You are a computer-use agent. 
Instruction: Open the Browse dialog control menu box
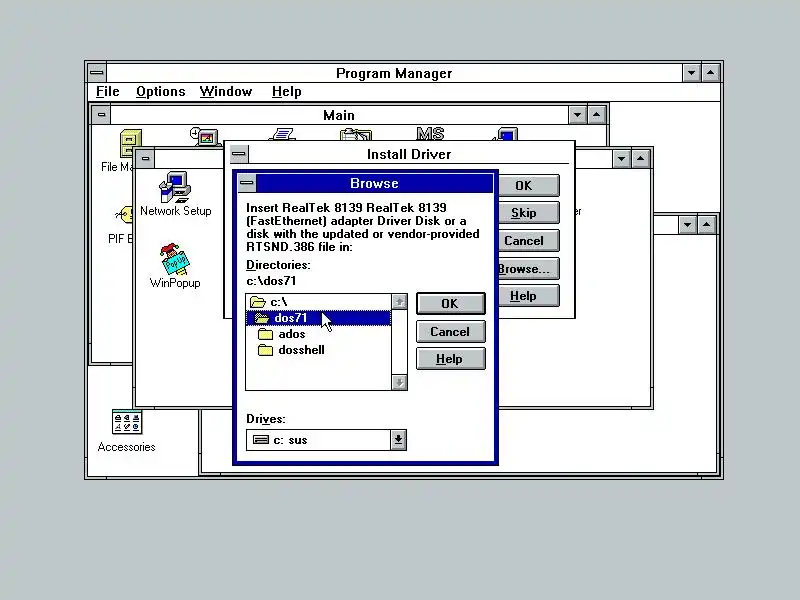(246, 183)
